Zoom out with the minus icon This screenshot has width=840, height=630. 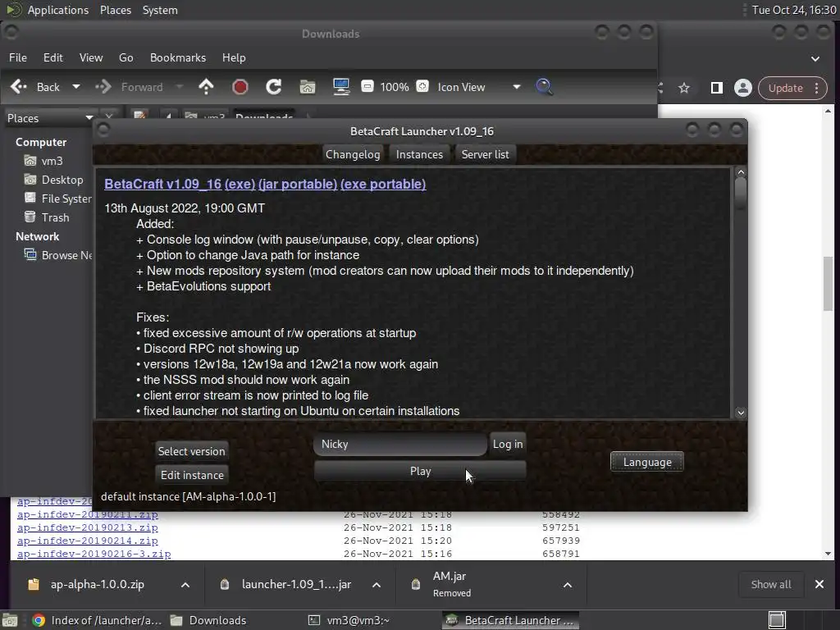[367, 86]
